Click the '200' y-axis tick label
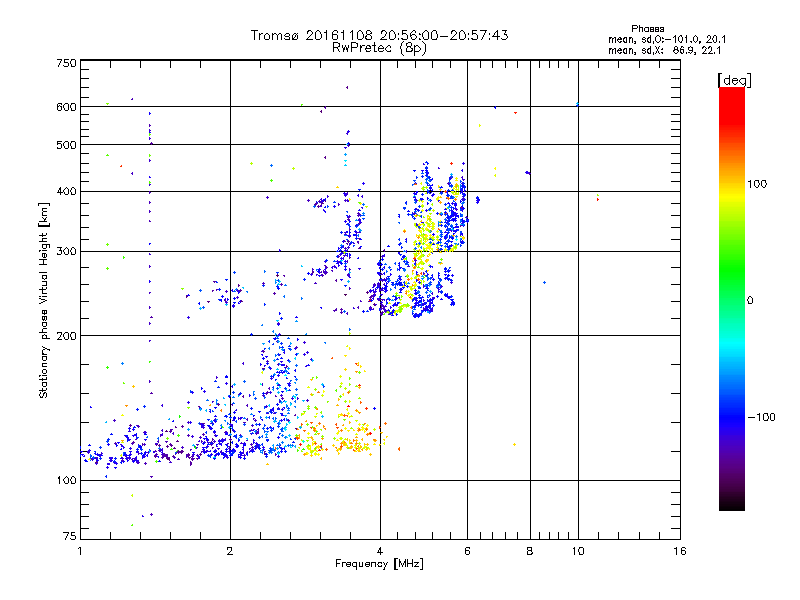This screenshot has height=600, width=800. [66, 336]
